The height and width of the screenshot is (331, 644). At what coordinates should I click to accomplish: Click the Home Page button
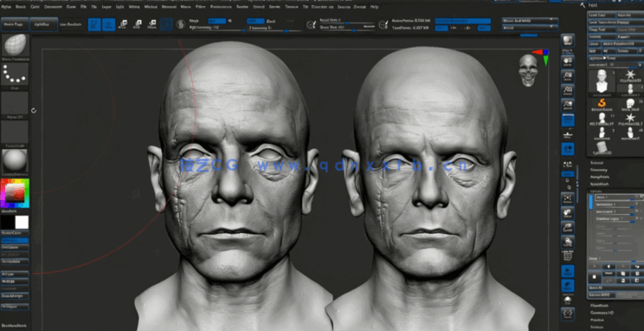[16, 24]
